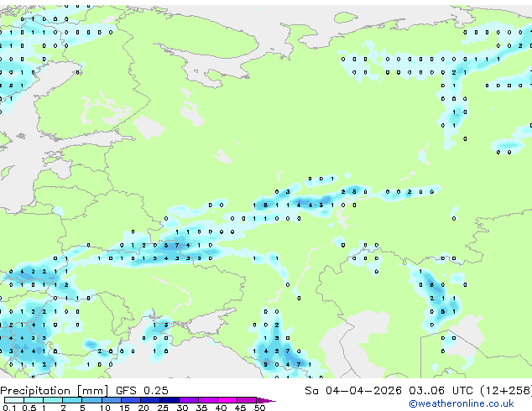Click the '03..06 UTC' time label

441,391
